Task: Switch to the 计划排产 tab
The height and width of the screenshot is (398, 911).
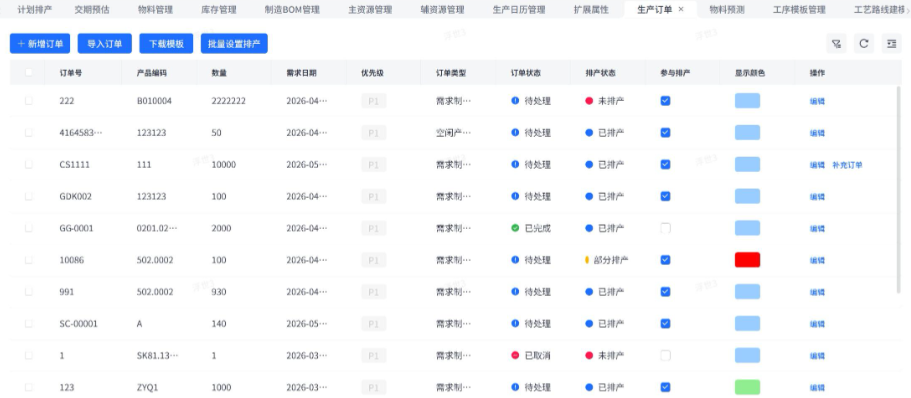Action: pyautogui.click(x=35, y=9)
